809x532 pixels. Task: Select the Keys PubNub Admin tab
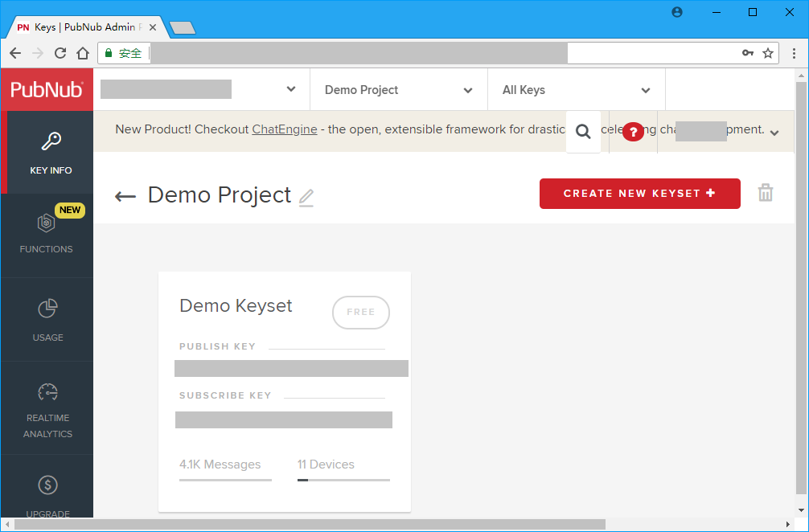click(x=87, y=27)
